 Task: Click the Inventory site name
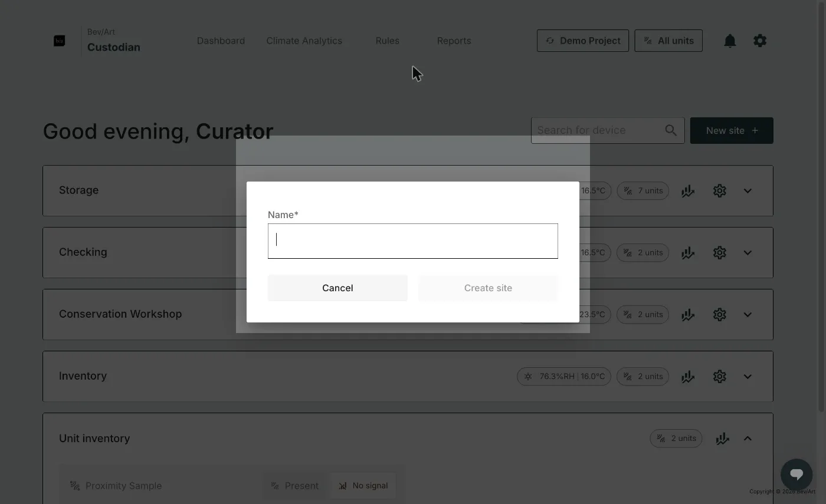point(83,376)
